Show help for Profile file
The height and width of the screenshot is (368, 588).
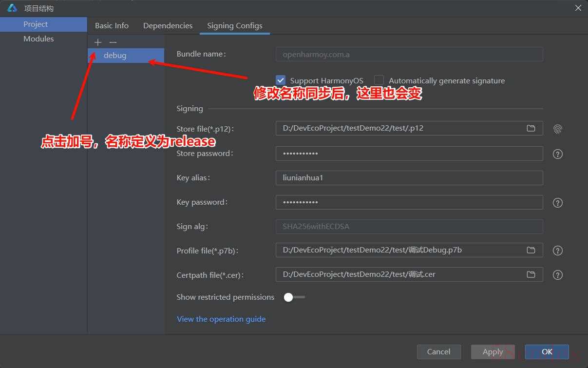pyautogui.click(x=558, y=251)
